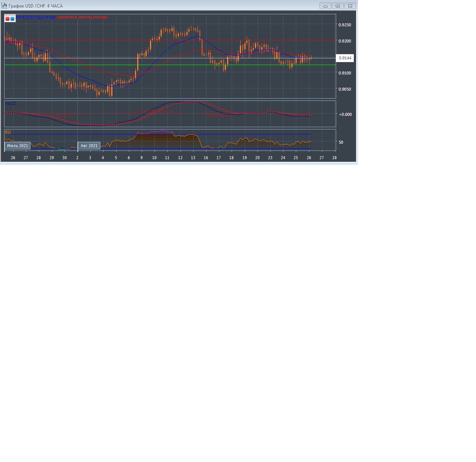476x462 pixels.
Task: Click the Июль 2021 month marker
Action: pyautogui.click(x=17, y=146)
